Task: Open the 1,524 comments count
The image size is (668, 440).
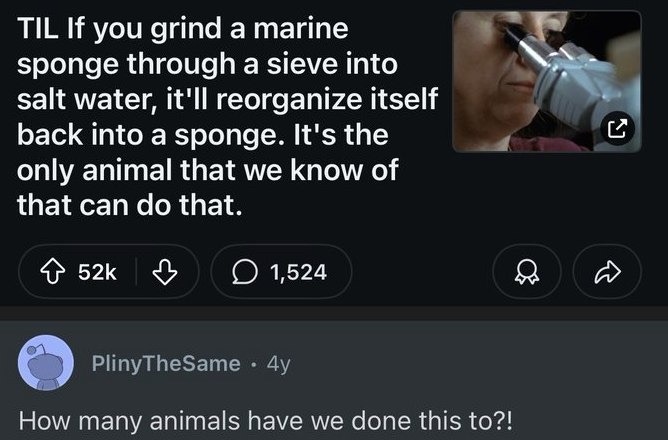Action: click(x=298, y=271)
